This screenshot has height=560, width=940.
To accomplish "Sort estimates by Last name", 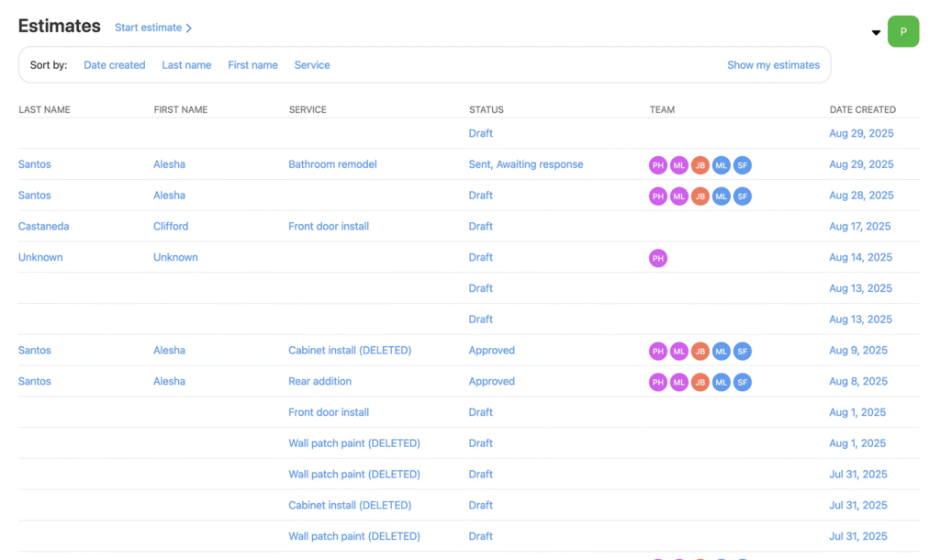I will [186, 65].
